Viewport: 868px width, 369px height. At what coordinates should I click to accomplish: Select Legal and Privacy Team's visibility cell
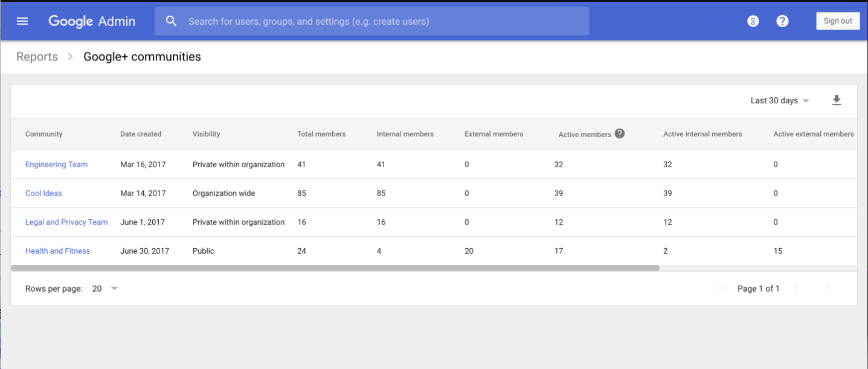click(x=239, y=222)
